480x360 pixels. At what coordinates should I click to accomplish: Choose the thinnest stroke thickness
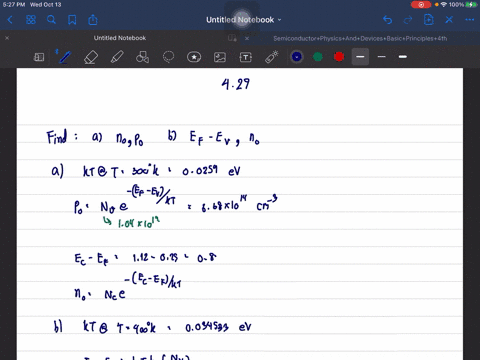tap(382, 57)
